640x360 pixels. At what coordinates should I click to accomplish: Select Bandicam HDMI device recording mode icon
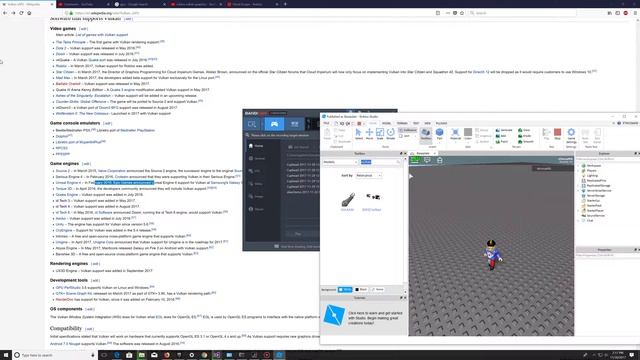click(294, 124)
